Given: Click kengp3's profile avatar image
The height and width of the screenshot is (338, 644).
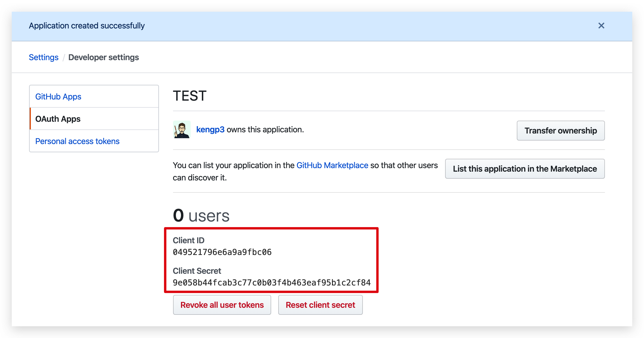Looking at the screenshot, I should click(182, 129).
